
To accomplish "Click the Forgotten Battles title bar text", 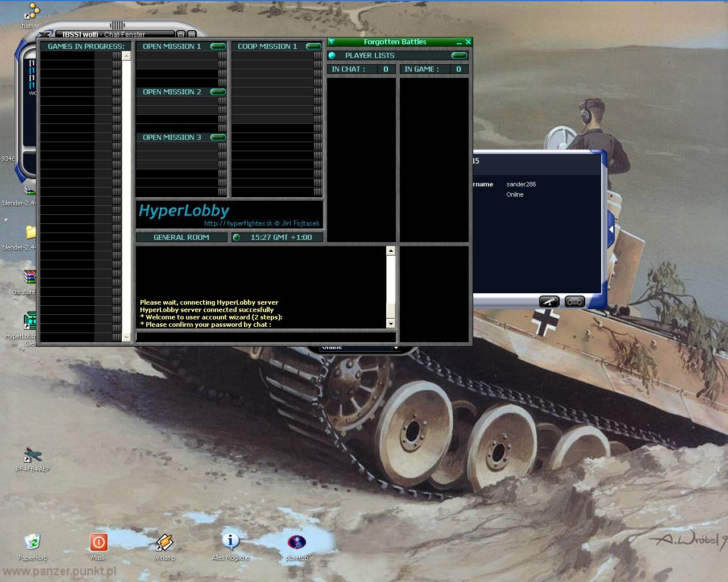I will 395,42.
